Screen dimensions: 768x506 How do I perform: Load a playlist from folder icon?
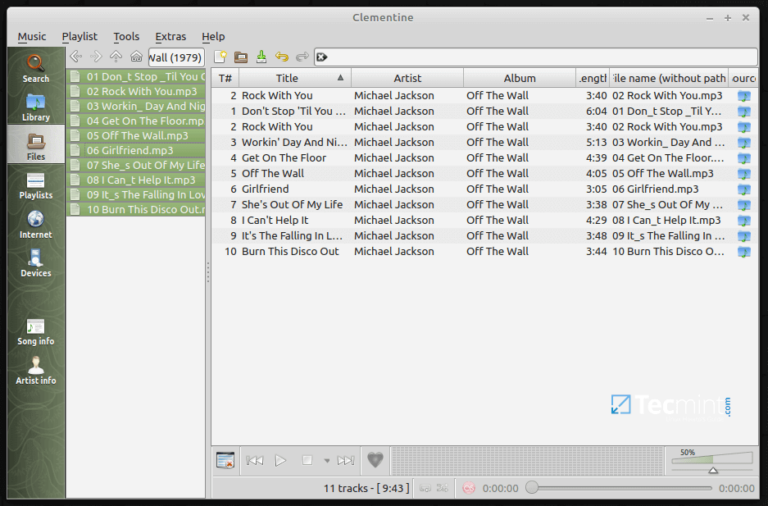pyautogui.click(x=240, y=57)
